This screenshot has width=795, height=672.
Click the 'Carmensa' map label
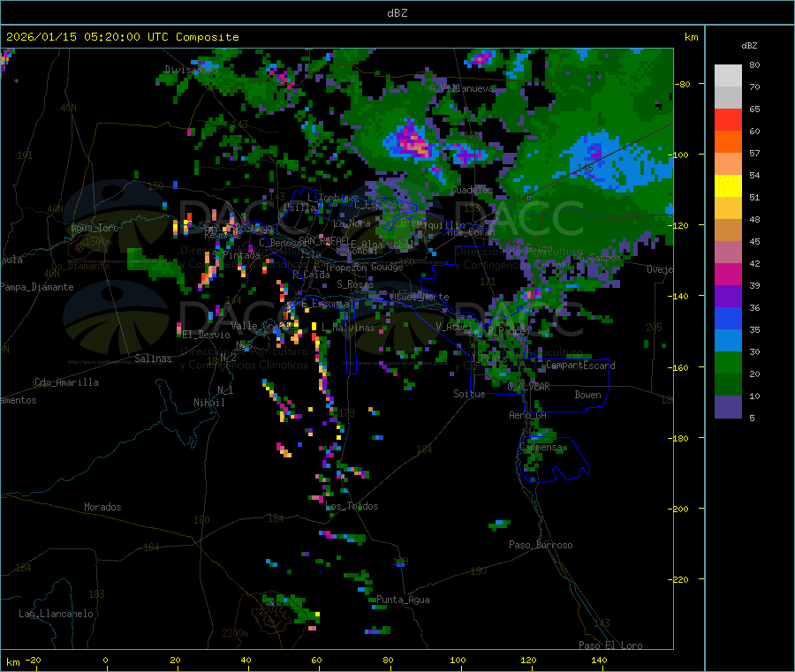click(541, 448)
